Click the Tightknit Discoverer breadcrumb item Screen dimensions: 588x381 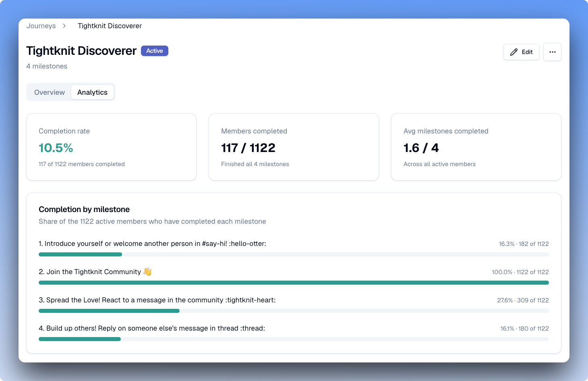coord(110,26)
